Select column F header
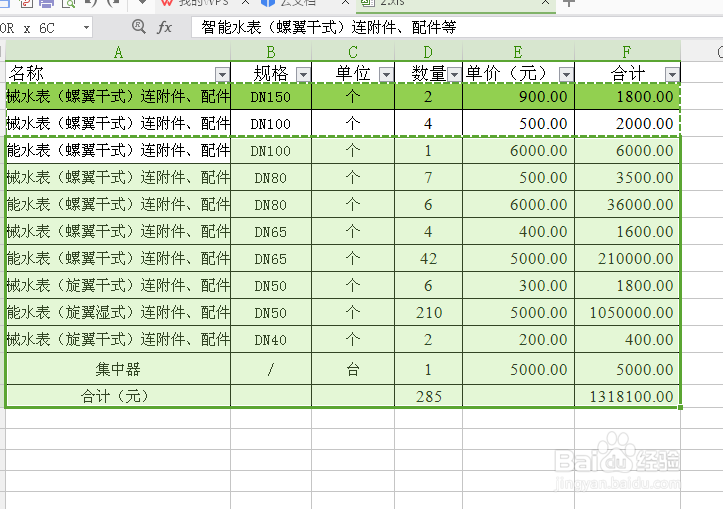 pyautogui.click(x=627, y=52)
